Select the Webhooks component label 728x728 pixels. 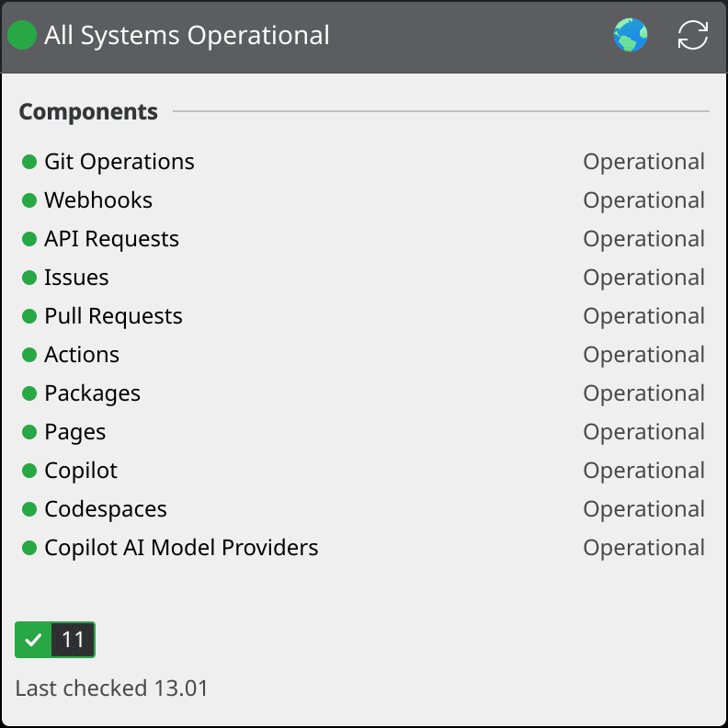tap(98, 200)
